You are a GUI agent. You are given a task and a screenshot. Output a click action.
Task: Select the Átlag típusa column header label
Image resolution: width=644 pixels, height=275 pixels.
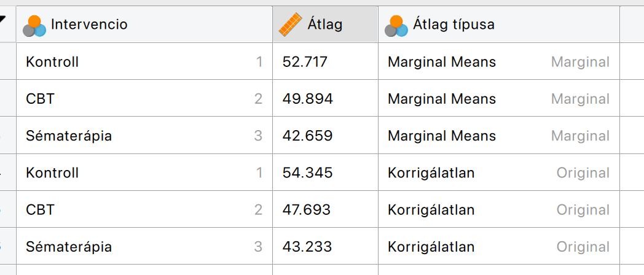(x=454, y=25)
